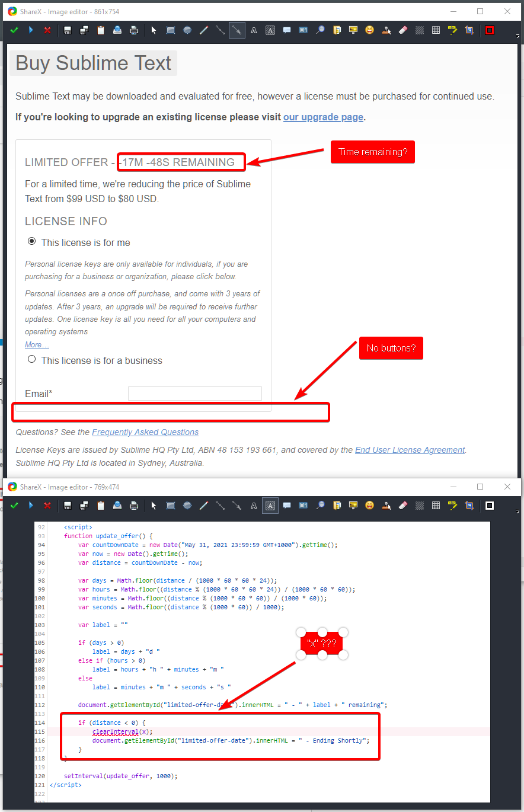Click the "More…" link under license info
524x812 pixels.
click(37, 344)
